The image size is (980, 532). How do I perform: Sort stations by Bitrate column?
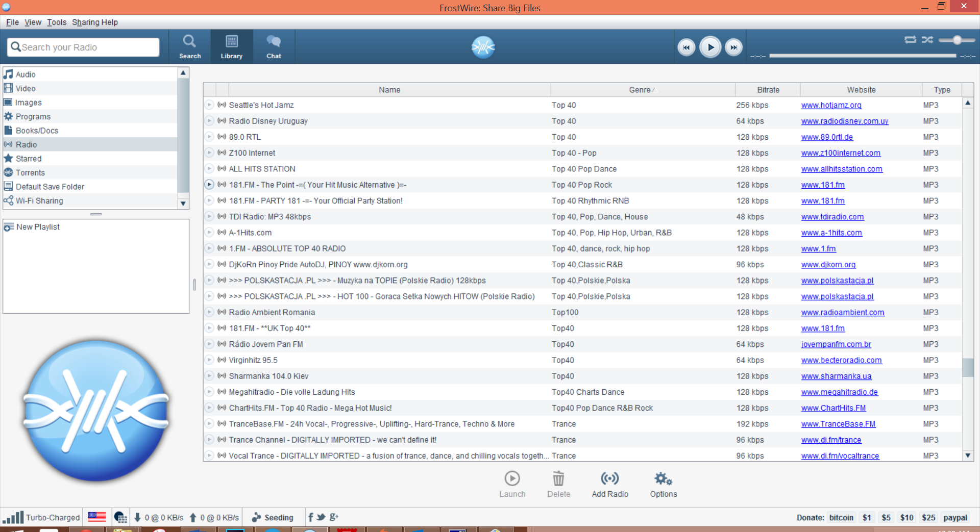(768, 90)
